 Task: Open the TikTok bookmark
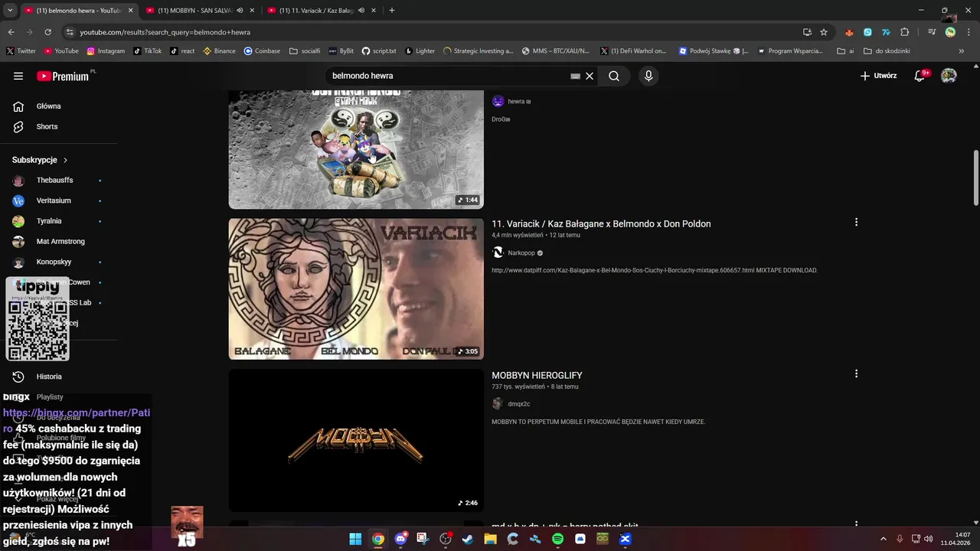147,51
